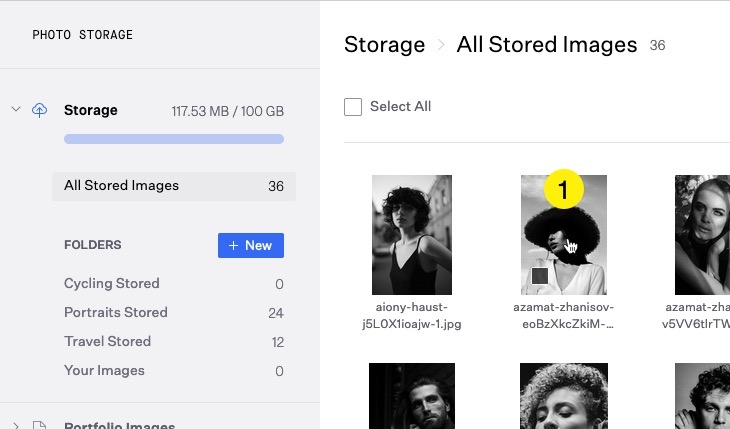Click the blue New folder button
Screen dimensions: 730x429
point(251,246)
